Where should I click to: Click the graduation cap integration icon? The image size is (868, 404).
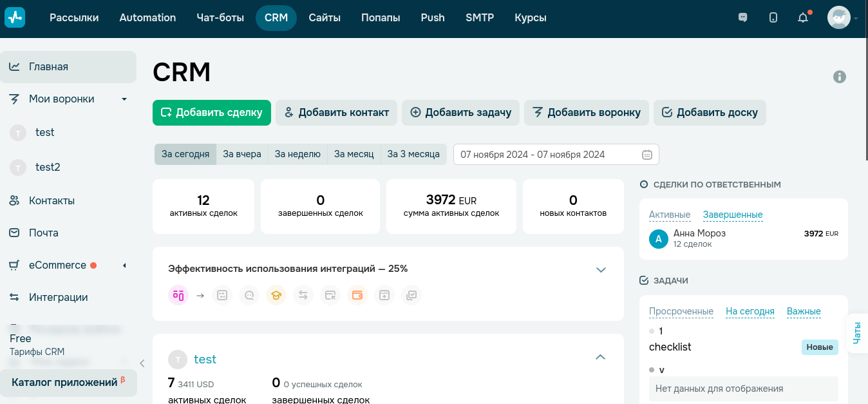coord(276,295)
